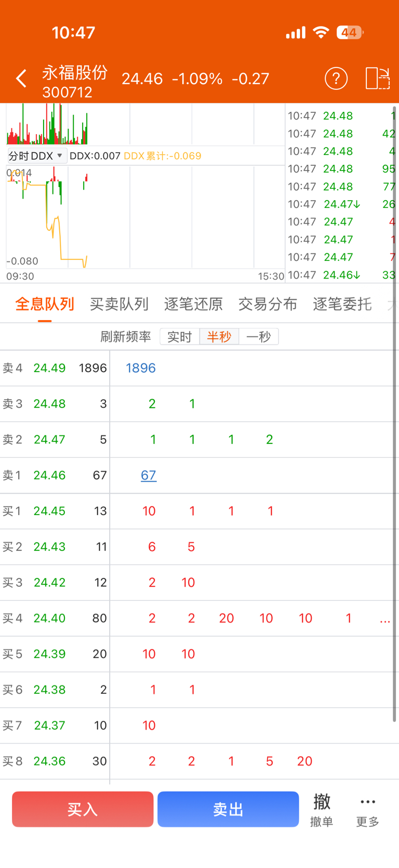Select 一秒 refresh frequency

(259, 337)
